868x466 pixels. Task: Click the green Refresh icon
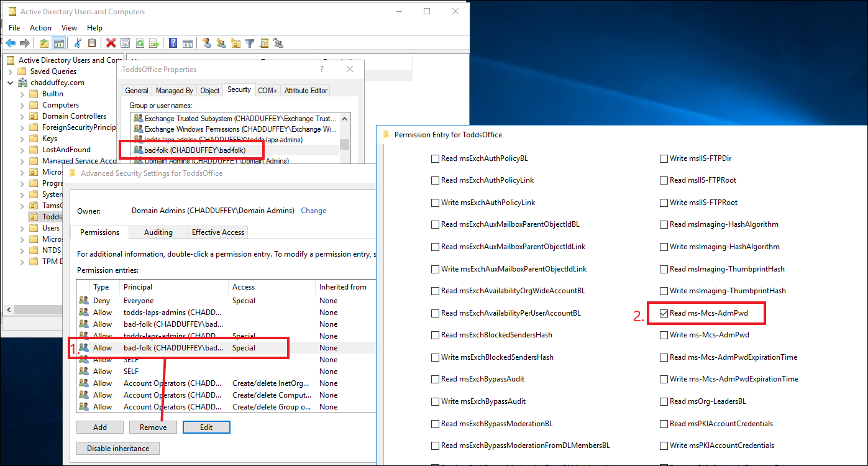point(140,43)
